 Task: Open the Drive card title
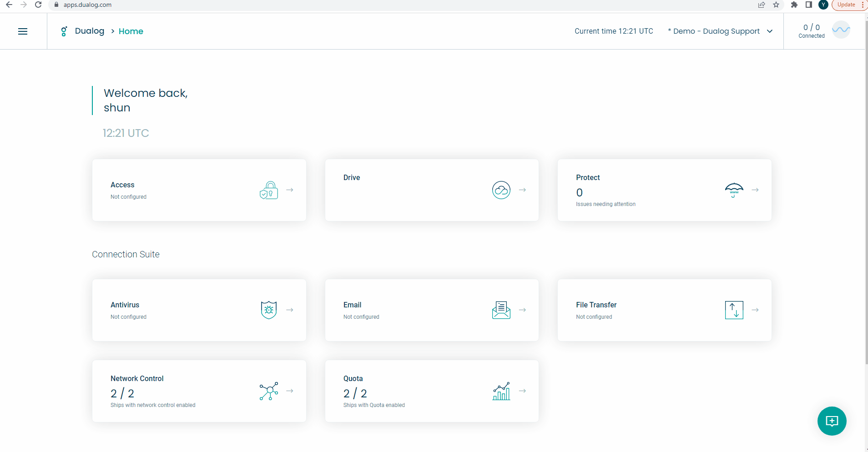click(352, 178)
